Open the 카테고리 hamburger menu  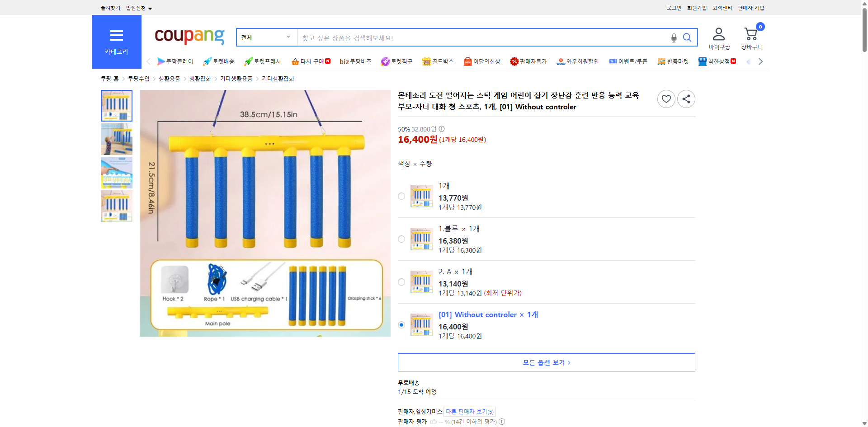tap(116, 36)
